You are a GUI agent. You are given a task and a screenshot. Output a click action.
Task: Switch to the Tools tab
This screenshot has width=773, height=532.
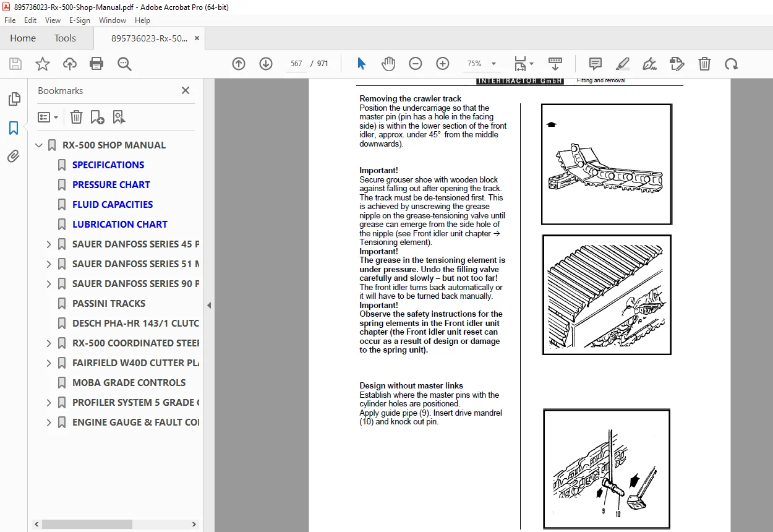point(65,38)
